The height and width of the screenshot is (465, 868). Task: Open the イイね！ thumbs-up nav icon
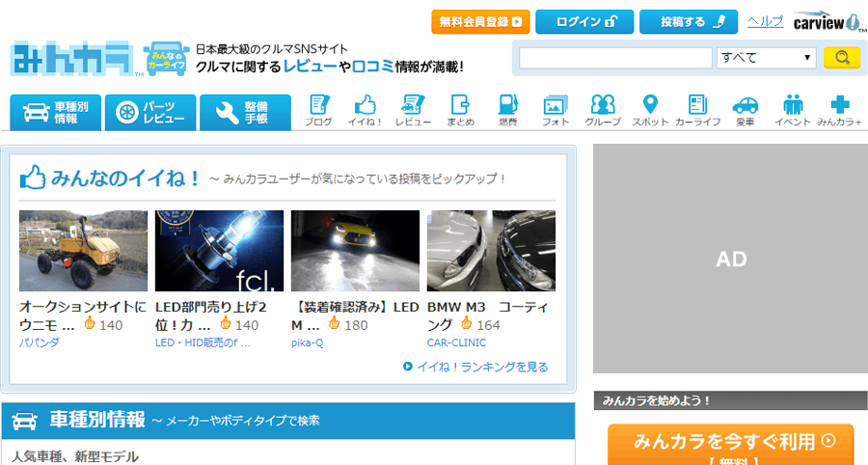coord(366,111)
